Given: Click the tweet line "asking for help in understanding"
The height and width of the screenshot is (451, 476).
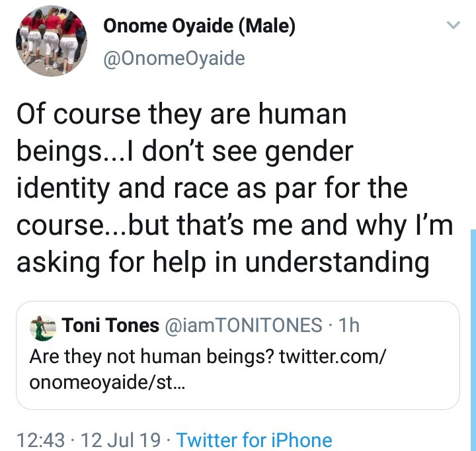Looking at the screenshot, I should click(222, 263).
